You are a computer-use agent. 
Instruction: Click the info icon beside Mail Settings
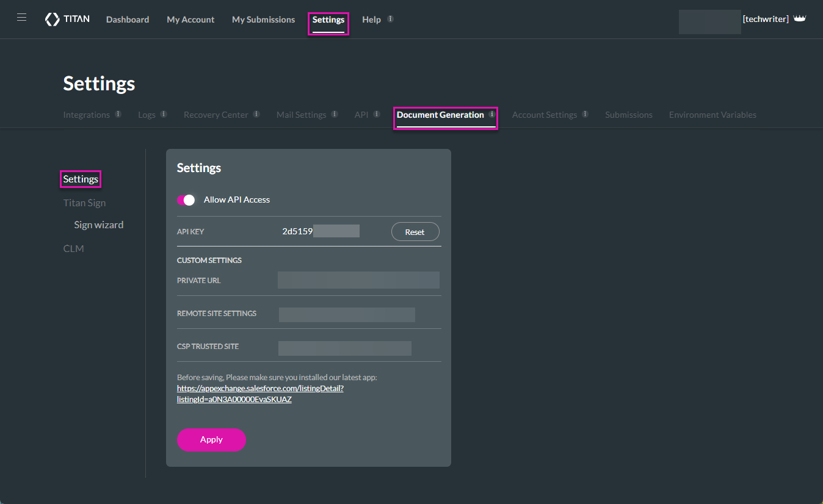333,113
